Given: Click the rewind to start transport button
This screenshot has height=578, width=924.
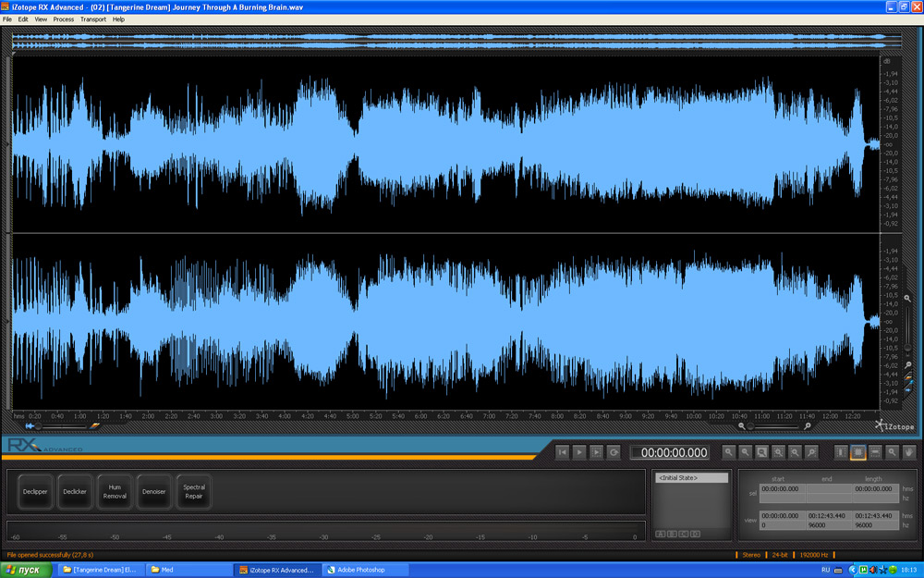Looking at the screenshot, I should click(x=562, y=452).
